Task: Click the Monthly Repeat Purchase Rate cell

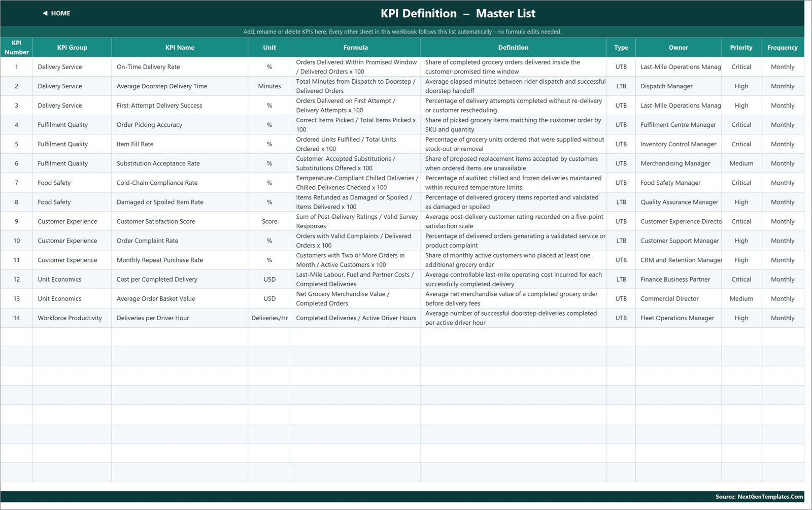Action: [x=180, y=260]
